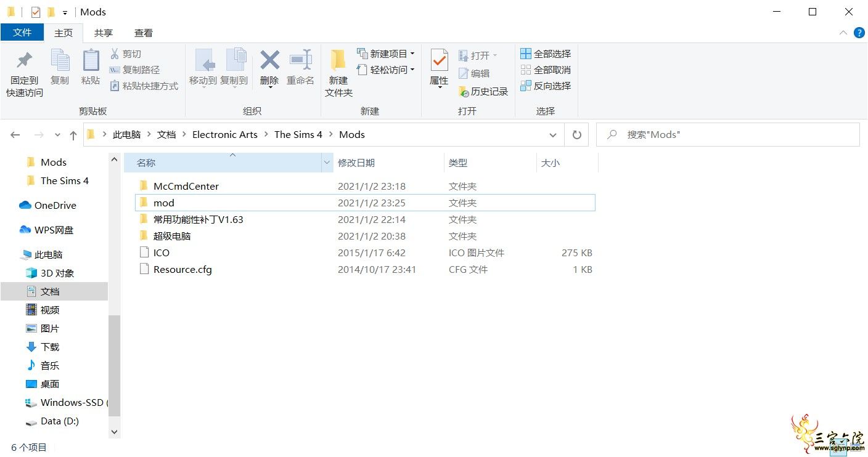Click the Quick Access properties checkmark icon
The height and width of the screenshot is (457, 868).
click(x=35, y=12)
